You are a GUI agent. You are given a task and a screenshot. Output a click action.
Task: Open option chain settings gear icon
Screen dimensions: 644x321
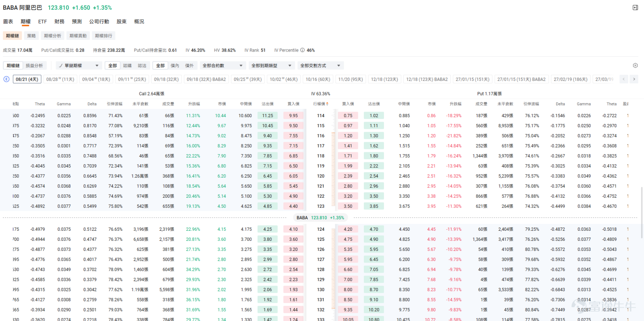click(x=635, y=66)
